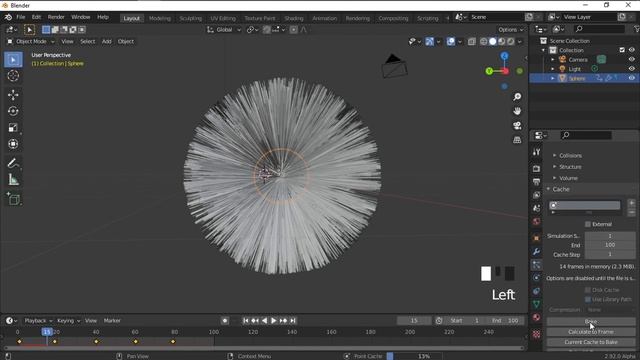Toggle auto keying record button
640x360 pixels.
[224, 321]
